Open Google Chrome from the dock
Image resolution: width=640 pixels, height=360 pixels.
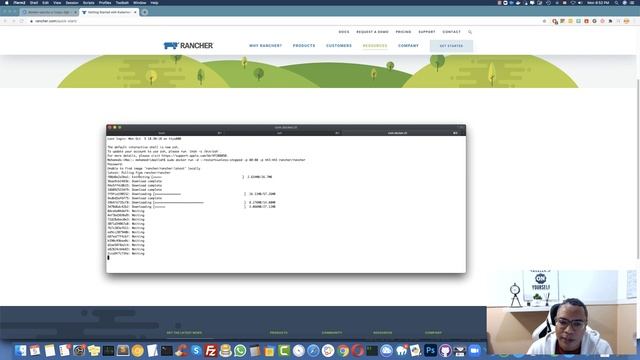(343, 350)
